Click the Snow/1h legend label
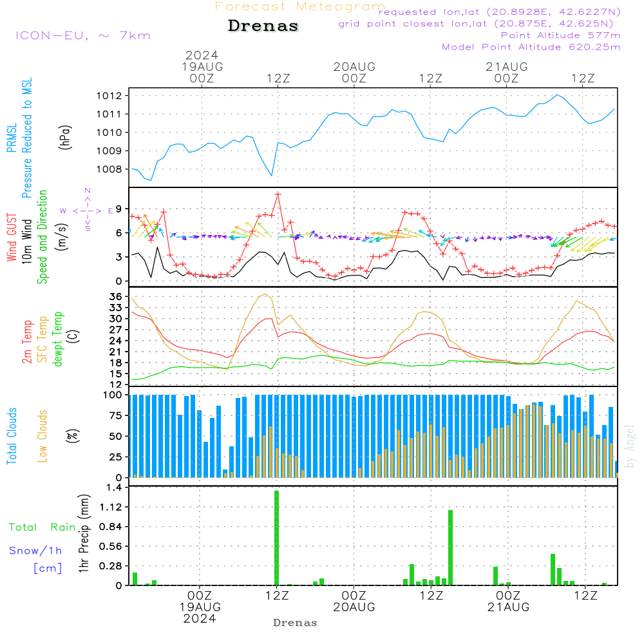 [35, 551]
